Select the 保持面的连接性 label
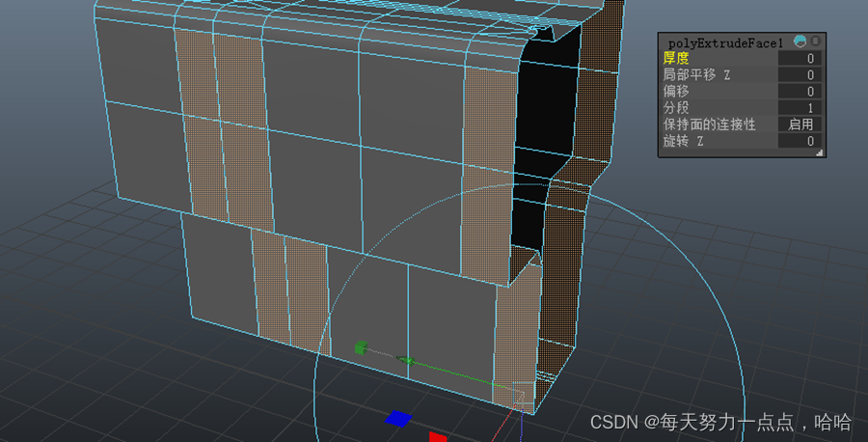 point(709,124)
